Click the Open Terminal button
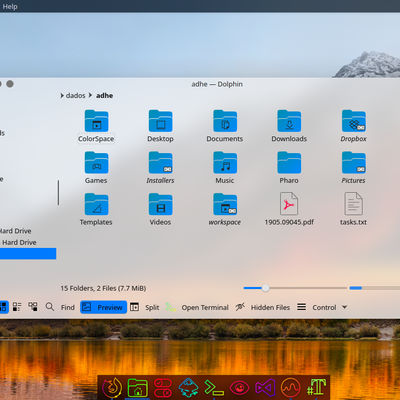The height and width of the screenshot is (400, 400). (197, 307)
